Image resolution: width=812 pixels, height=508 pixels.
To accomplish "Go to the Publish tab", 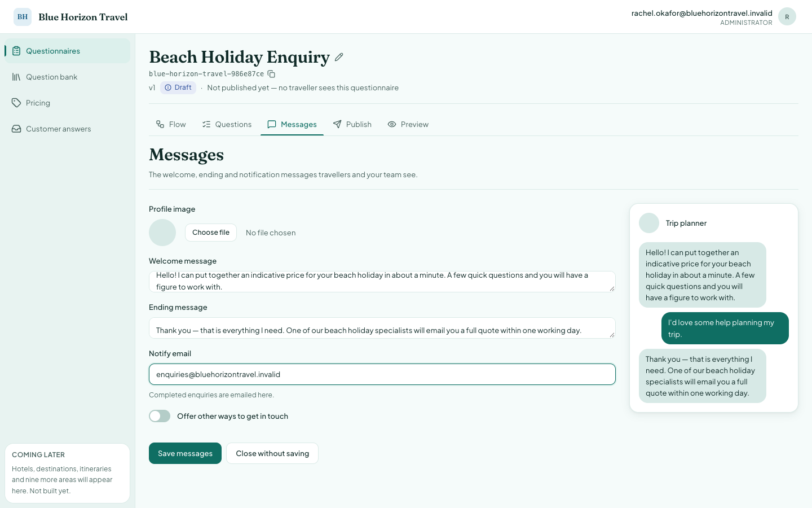I will (x=352, y=124).
